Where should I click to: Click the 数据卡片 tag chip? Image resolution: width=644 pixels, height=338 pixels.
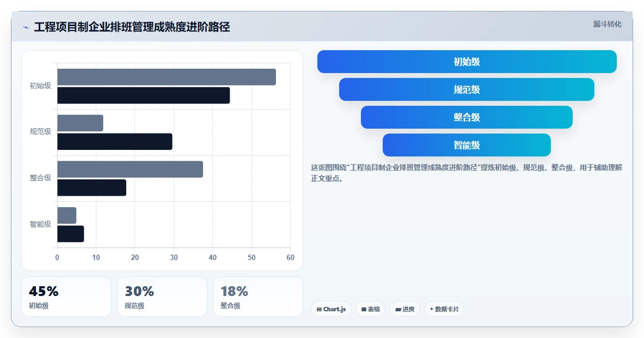[444, 309]
